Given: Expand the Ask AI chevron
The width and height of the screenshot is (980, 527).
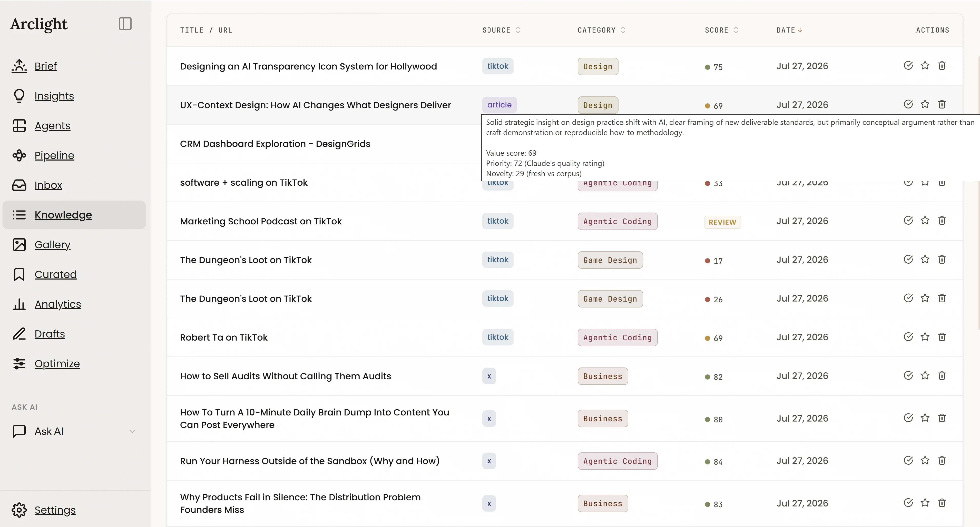Looking at the screenshot, I should pyautogui.click(x=132, y=431).
